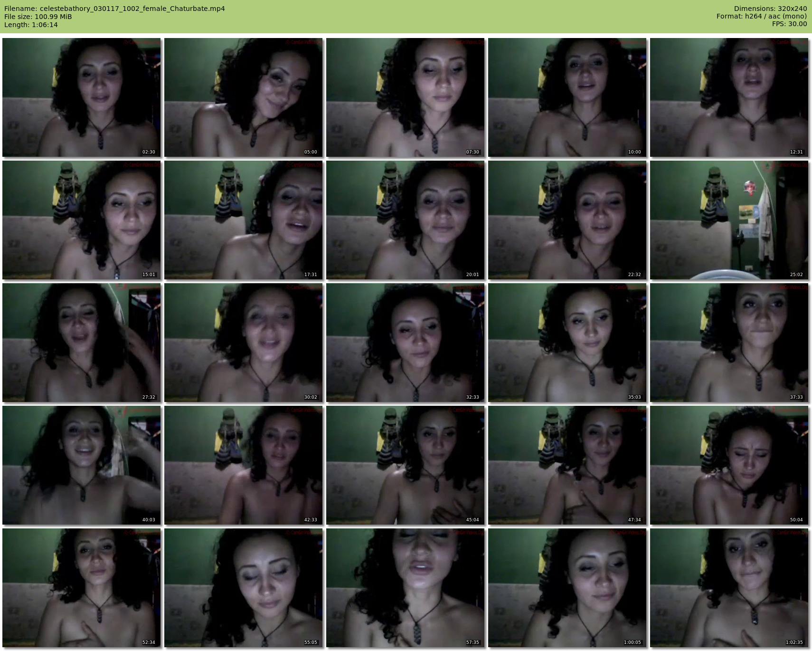Image resolution: width=812 pixels, height=651 pixels.
Task: Open the frame marked 22:32
Action: click(567, 220)
